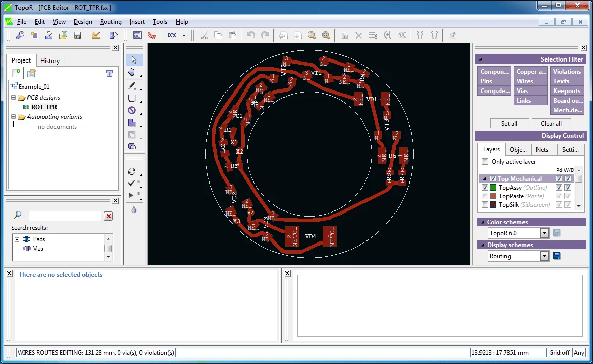Toggle Pd checkbox for TopAssy layer
This screenshot has height=364, width=593.
click(x=559, y=187)
